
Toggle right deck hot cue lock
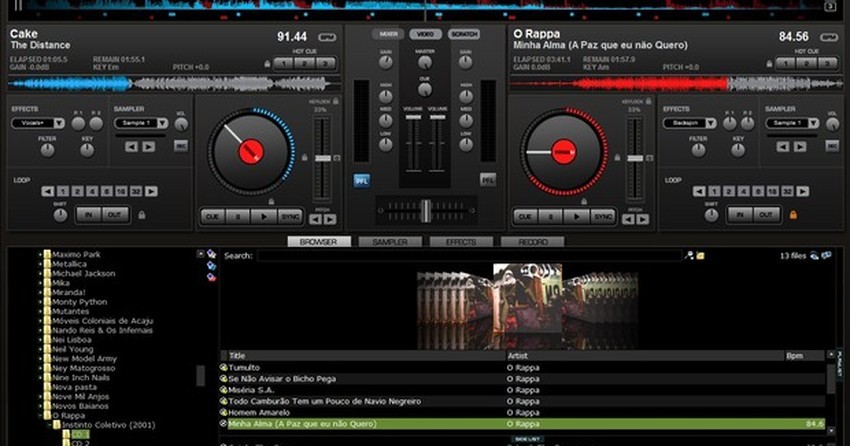click(x=769, y=64)
